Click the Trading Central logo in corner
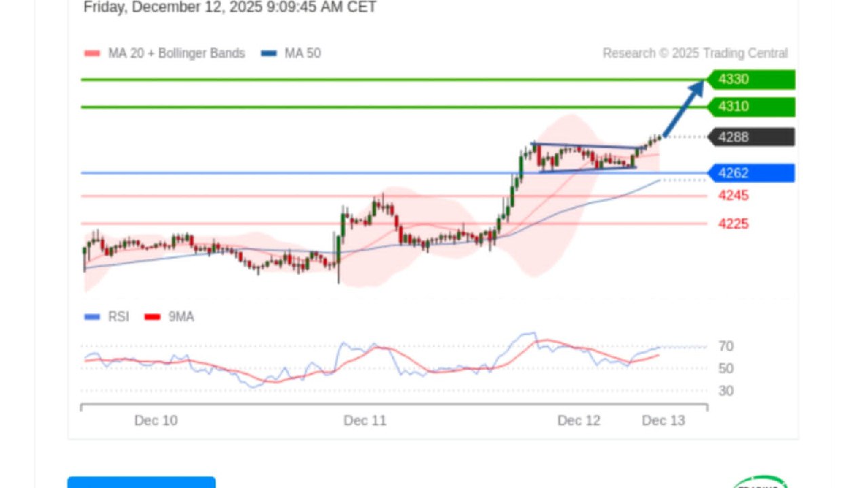Viewport: 868px width, 488px height. [x=761, y=482]
